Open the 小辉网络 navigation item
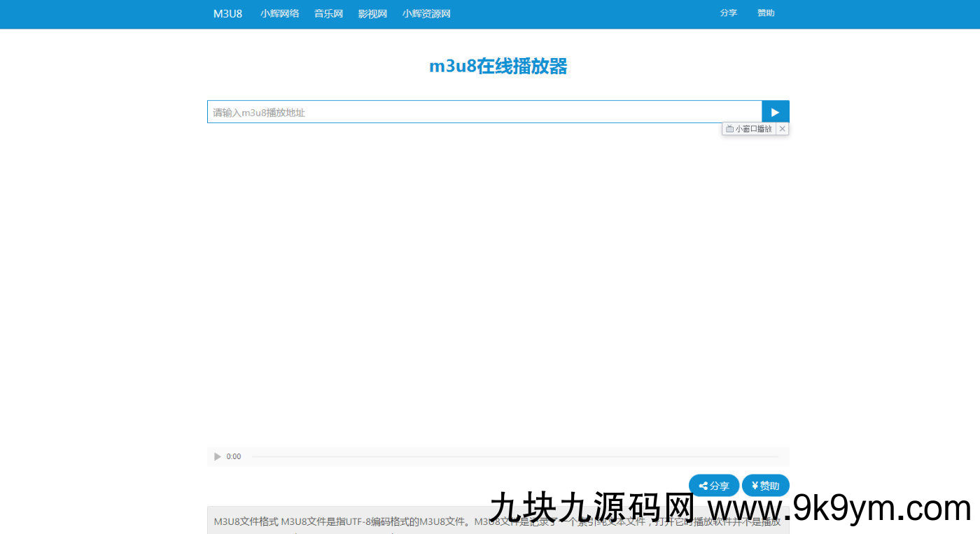Screen dimensions: 980x534 [279, 13]
